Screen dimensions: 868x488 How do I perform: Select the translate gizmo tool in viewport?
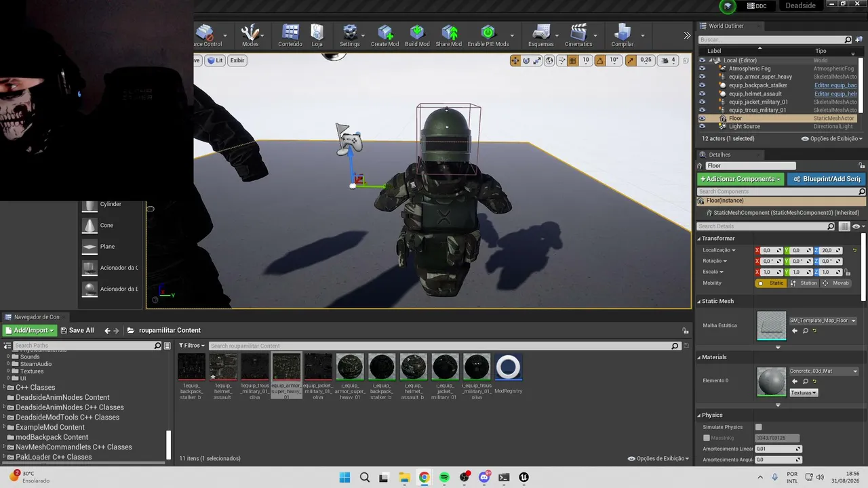click(515, 60)
